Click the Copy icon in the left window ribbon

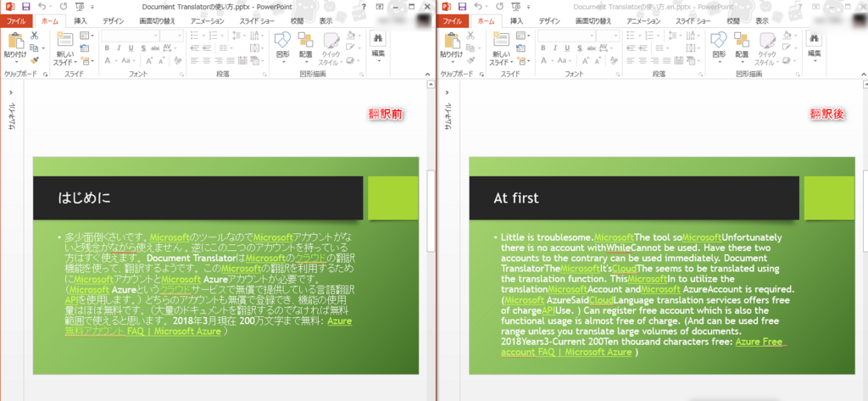34,47
